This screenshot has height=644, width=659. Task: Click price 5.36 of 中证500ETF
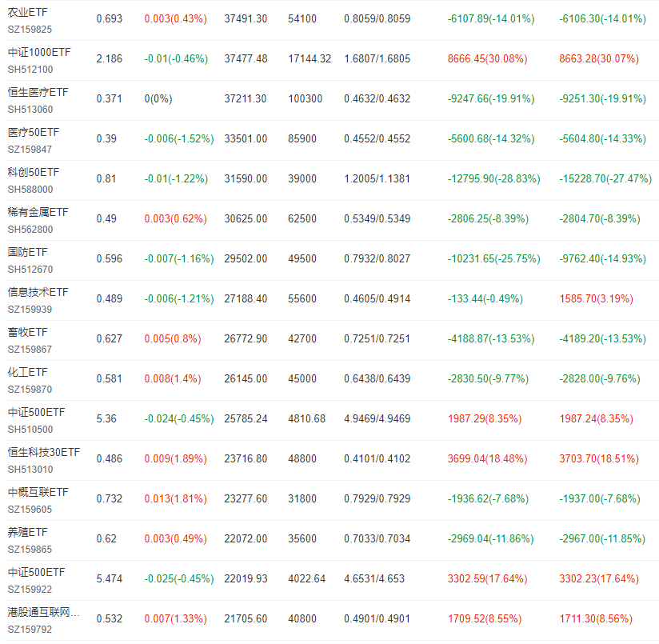click(x=106, y=418)
